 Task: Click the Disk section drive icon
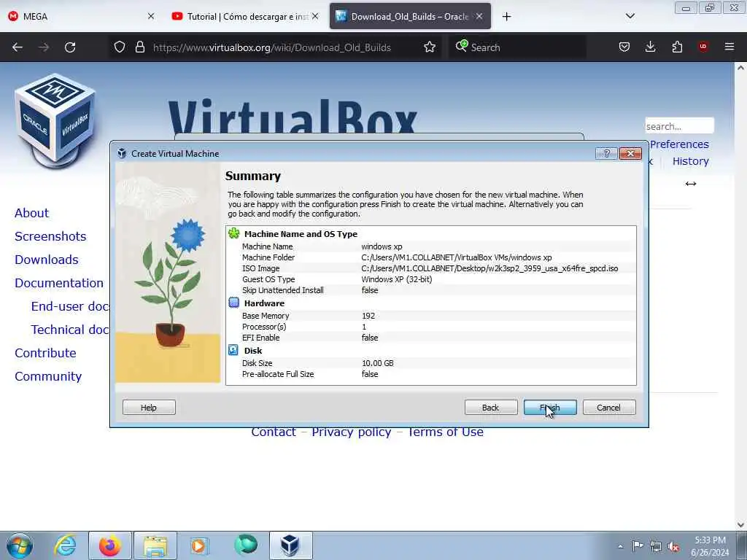point(233,350)
